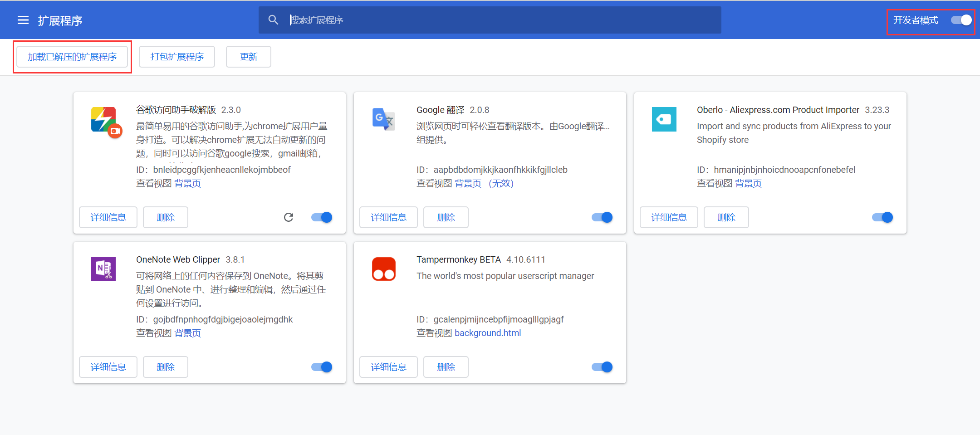The height and width of the screenshot is (435, 980).
Task: Reload the 谷歌访问助手破解版 extension
Action: (x=289, y=217)
